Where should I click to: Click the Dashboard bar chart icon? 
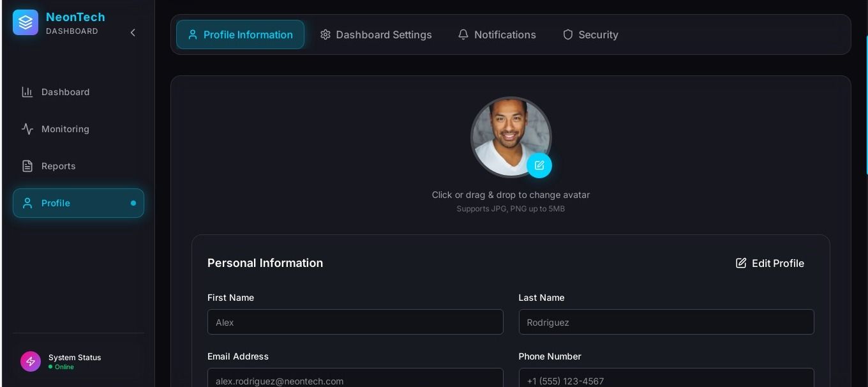coord(27,92)
